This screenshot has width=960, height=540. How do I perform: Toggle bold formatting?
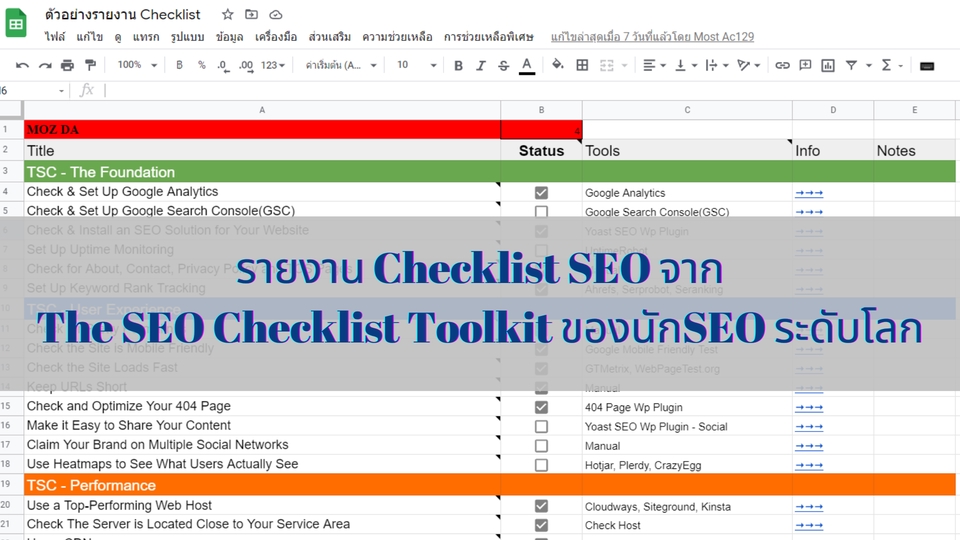tap(458, 66)
